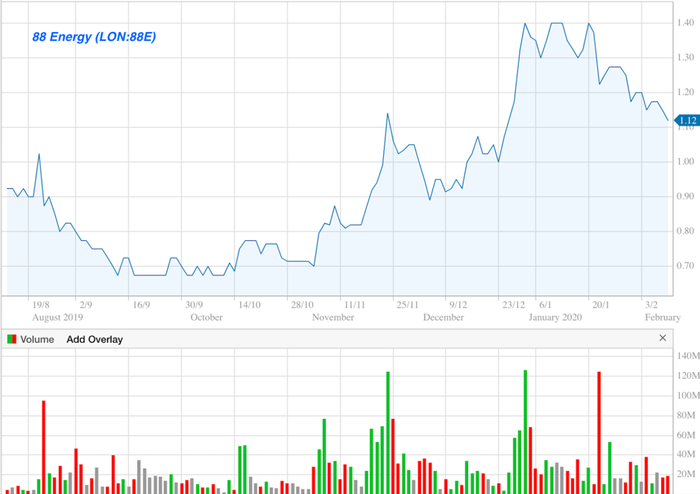700x494 pixels.
Task: Click the 1.20 price axis label
Action: pyautogui.click(x=685, y=92)
